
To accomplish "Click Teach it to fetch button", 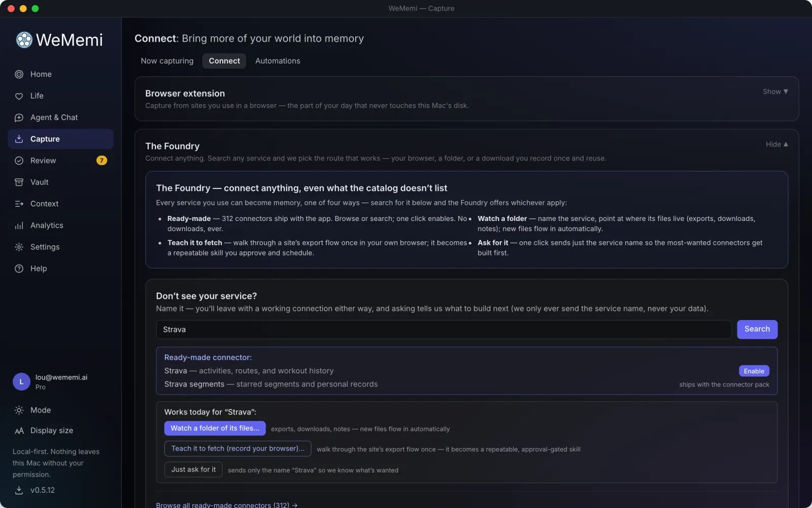I will point(238,449).
